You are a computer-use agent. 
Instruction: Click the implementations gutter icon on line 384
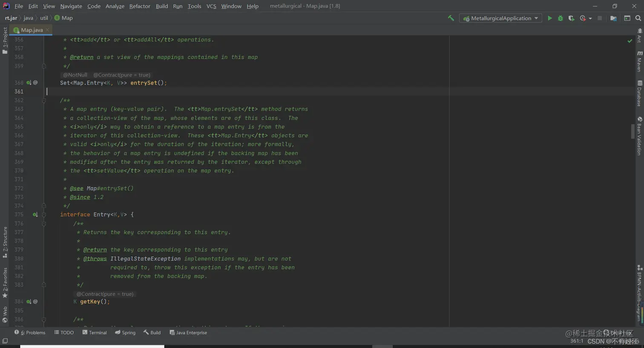tap(29, 302)
